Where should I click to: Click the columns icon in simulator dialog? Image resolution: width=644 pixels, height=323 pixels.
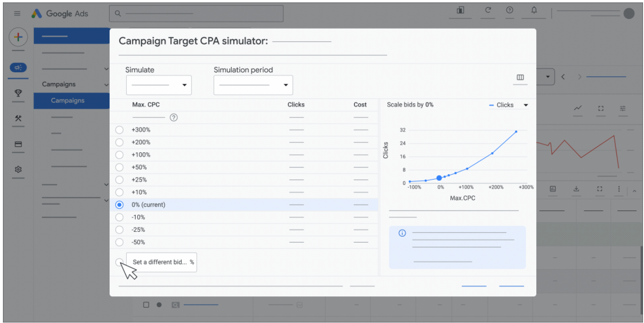(x=520, y=78)
